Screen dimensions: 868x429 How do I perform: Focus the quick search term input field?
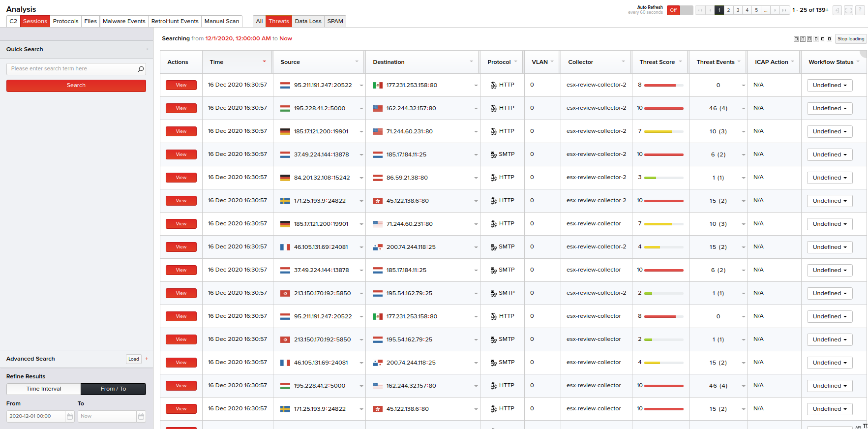point(71,69)
